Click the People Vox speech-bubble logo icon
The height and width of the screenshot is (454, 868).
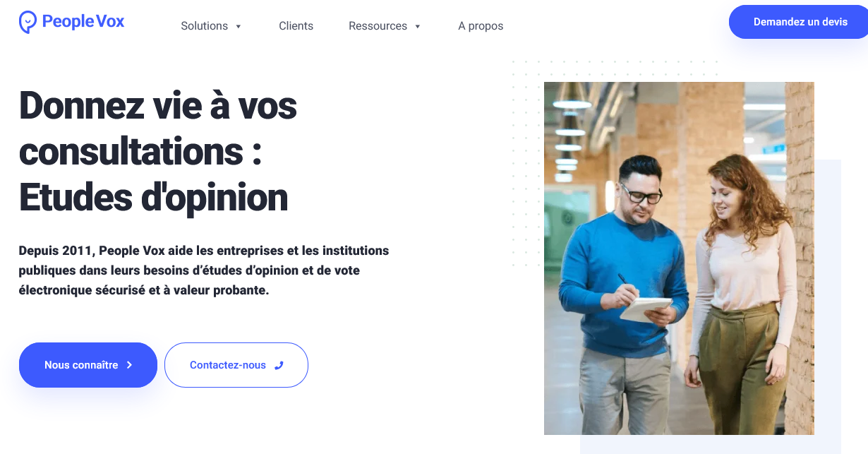point(28,22)
